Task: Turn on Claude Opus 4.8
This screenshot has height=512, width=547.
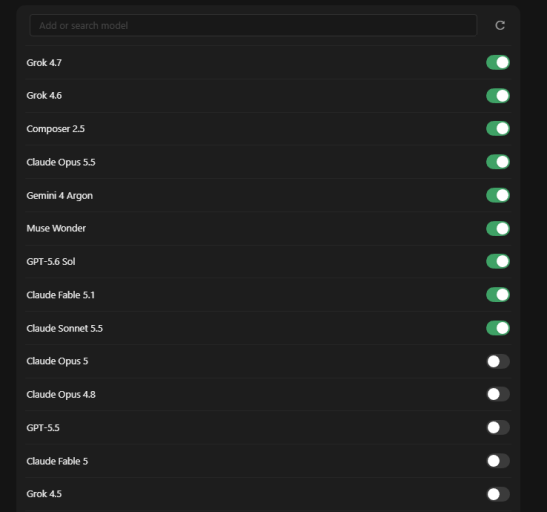Action: click(498, 394)
